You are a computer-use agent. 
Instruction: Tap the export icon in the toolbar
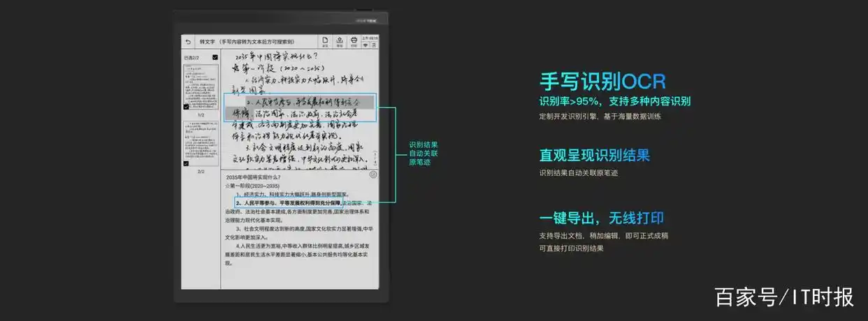point(340,42)
